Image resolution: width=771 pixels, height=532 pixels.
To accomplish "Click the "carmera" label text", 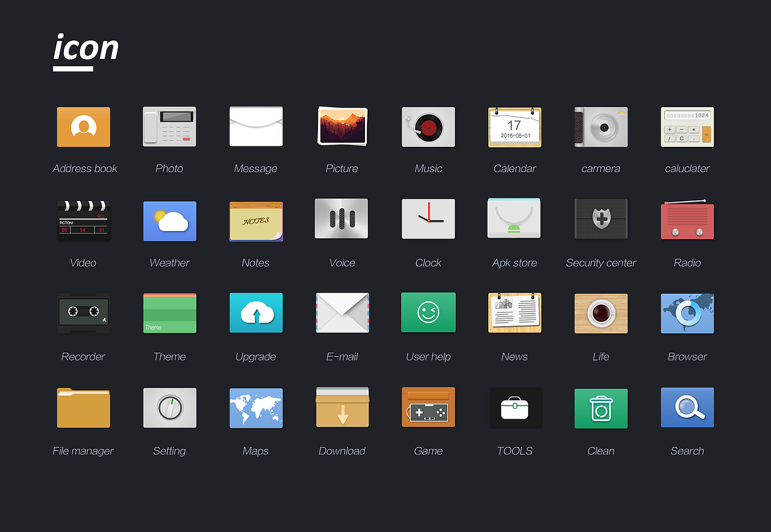I will click(601, 169).
